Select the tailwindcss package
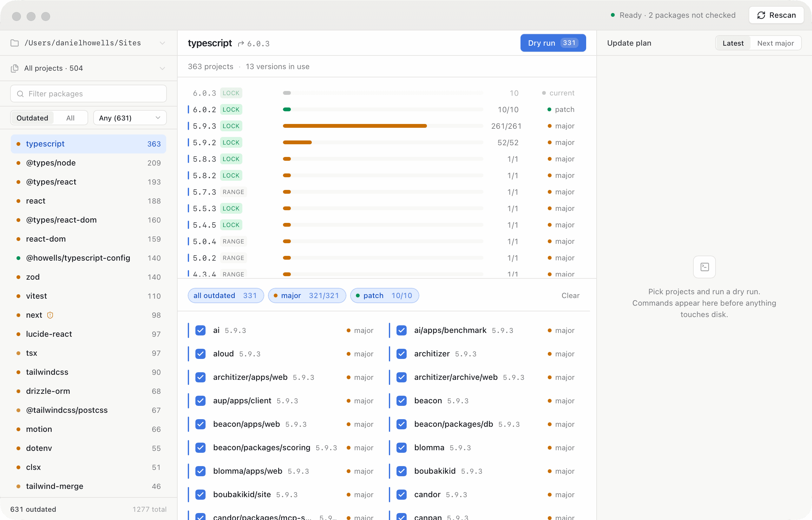812x520 pixels. tap(88, 372)
